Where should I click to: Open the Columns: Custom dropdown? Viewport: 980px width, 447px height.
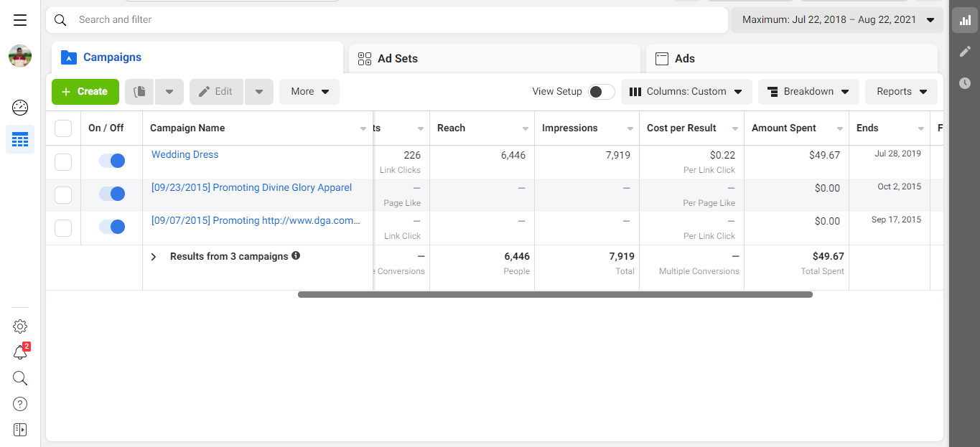(x=686, y=92)
